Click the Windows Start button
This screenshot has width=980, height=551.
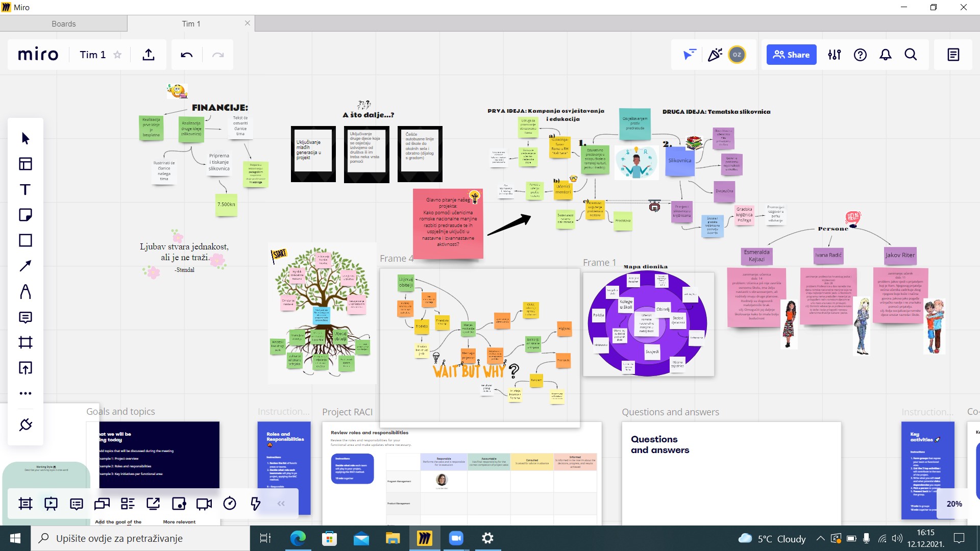click(x=15, y=538)
